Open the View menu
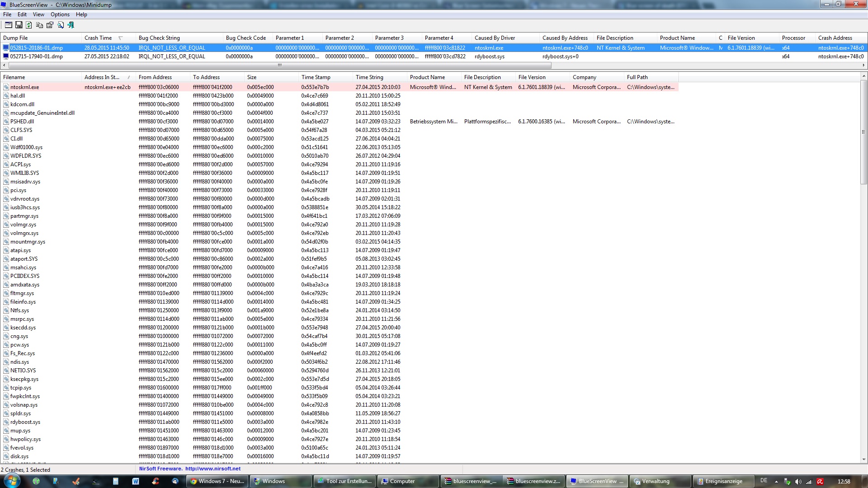 (x=38, y=14)
